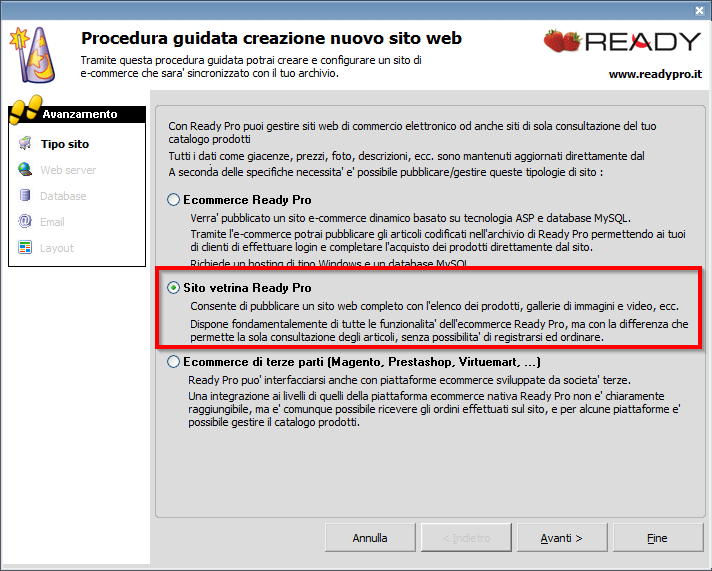Go to the Layout step

coord(57,248)
